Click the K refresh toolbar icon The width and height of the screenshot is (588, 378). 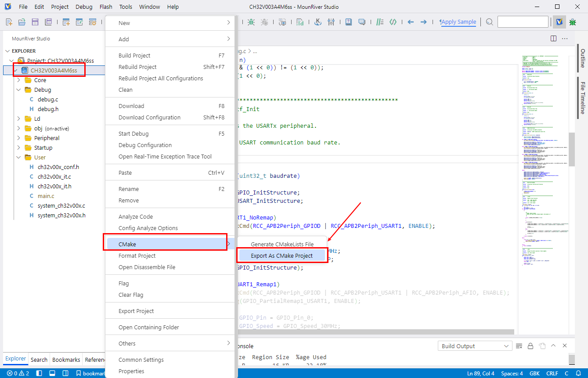(318, 22)
